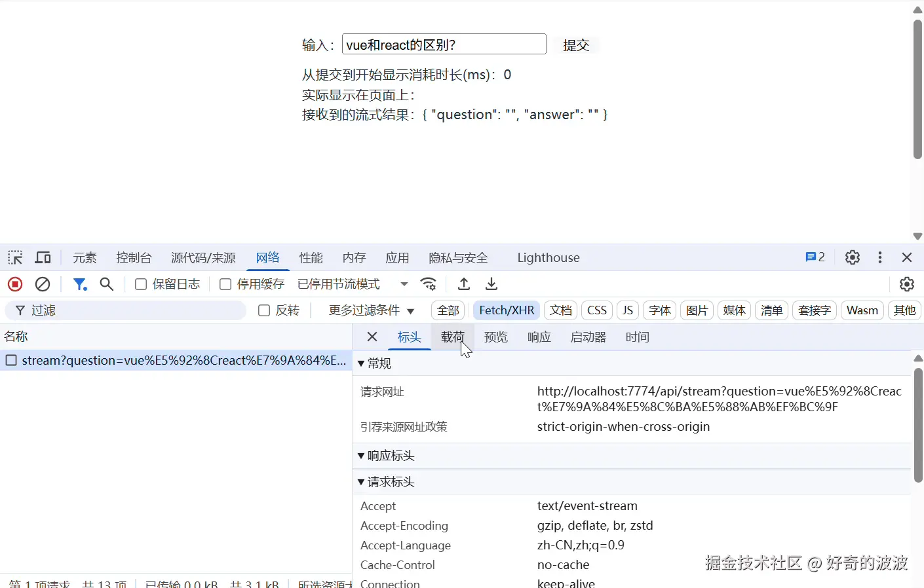
Task: Open the 预览 details tab
Action: [x=496, y=337]
